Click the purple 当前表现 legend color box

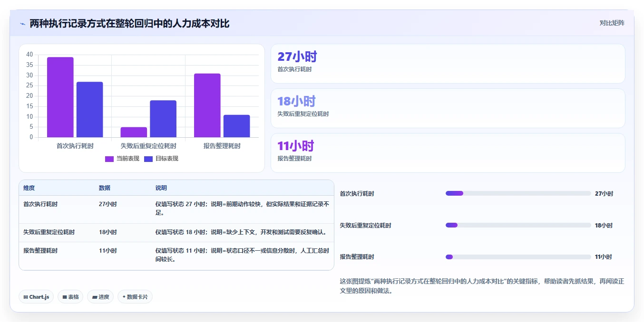(x=109, y=159)
